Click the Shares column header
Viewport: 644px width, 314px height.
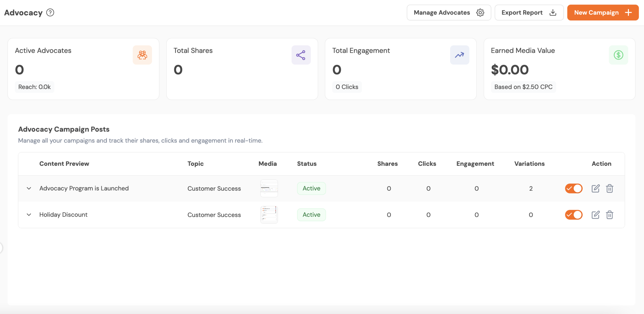(387, 164)
